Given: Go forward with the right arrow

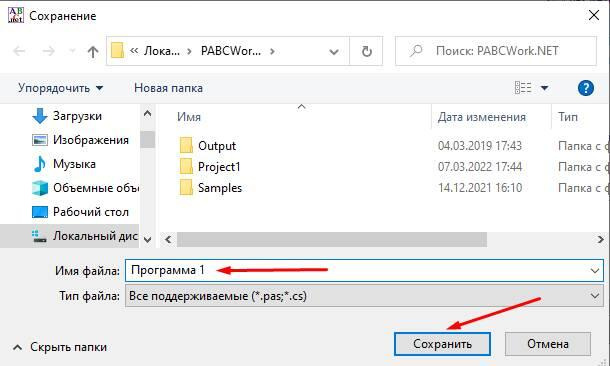Looking at the screenshot, I should click(48, 51).
